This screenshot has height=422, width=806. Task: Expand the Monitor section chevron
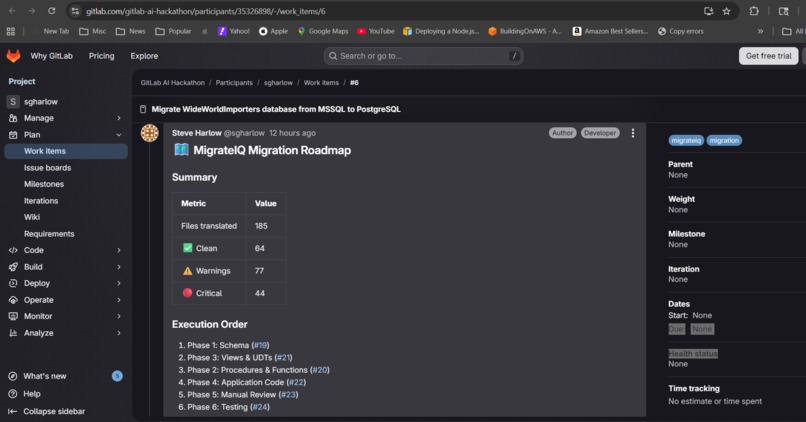coord(119,316)
